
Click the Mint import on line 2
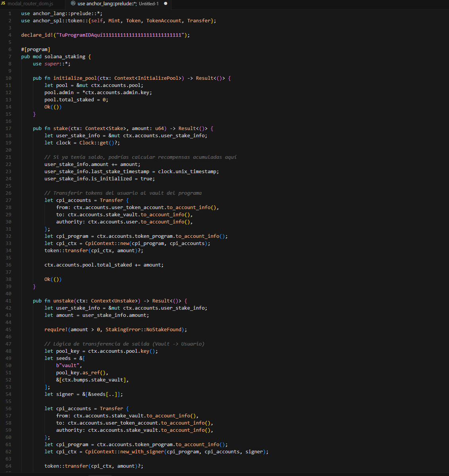click(114, 21)
